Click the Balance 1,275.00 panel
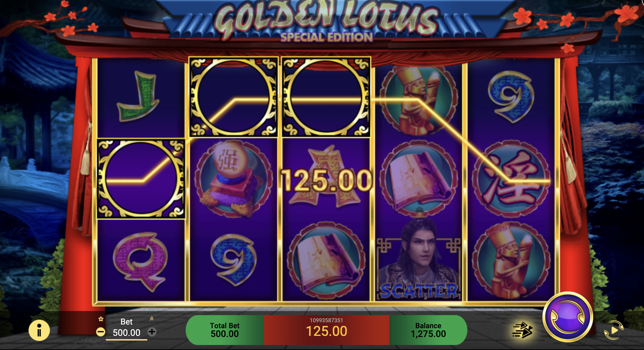Viewport: 644px width, 350px height. [428, 330]
